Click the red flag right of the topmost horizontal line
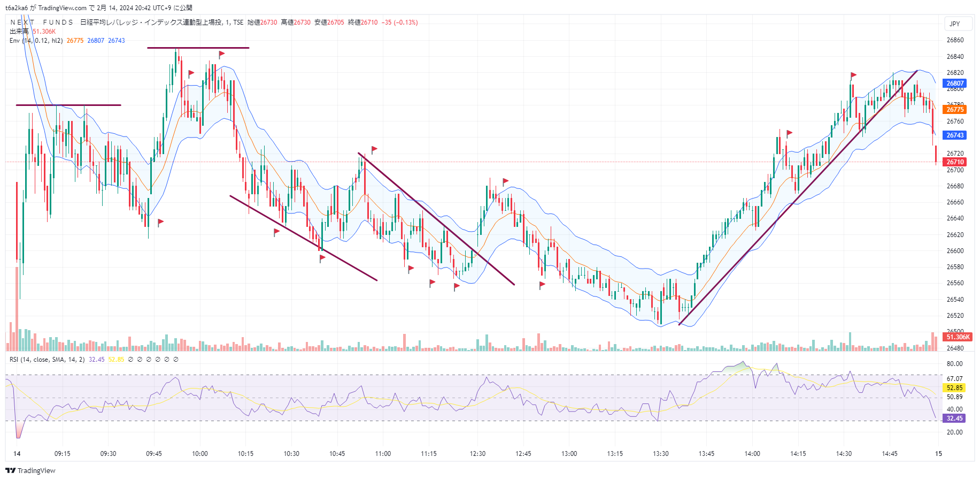The height and width of the screenshot is (480, 980). point(221,54)
